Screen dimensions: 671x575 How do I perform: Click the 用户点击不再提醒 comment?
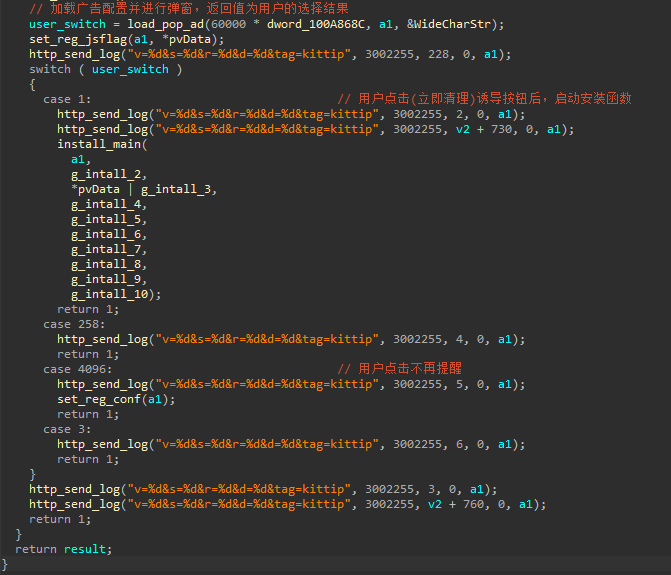tap(399, 368)
